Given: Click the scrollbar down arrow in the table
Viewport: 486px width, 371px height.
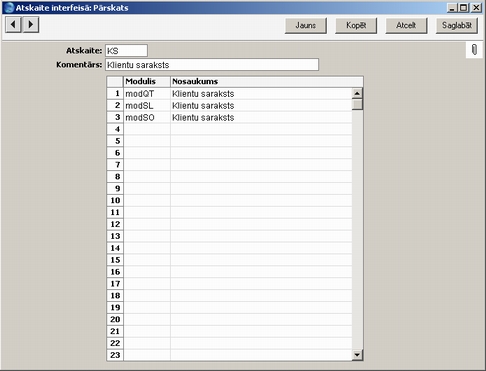Looking at the screenshot, I should pos(357,355).
